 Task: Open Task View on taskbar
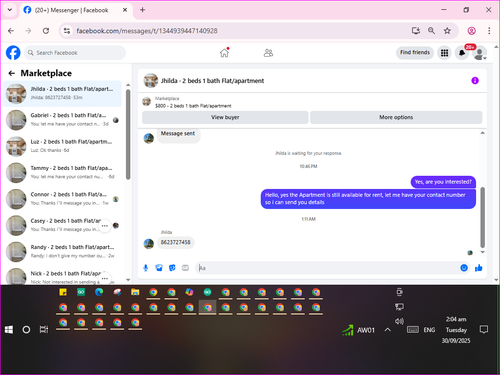(44, 330)
